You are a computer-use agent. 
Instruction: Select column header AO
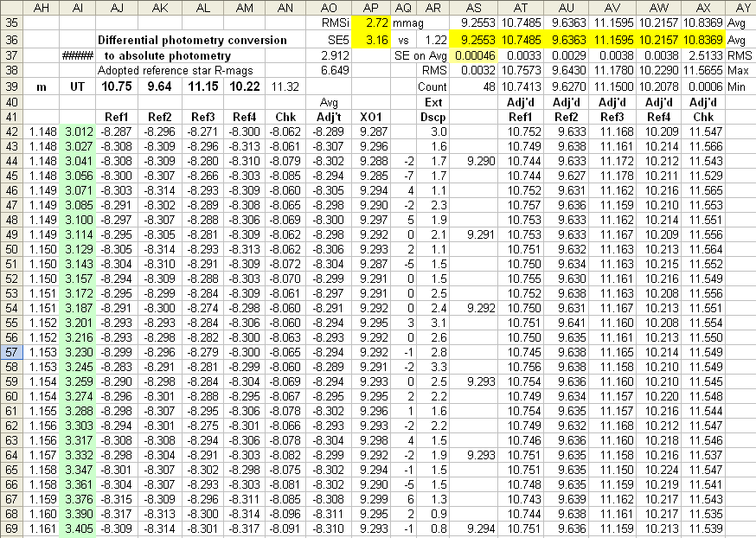[x=329, y=8]
